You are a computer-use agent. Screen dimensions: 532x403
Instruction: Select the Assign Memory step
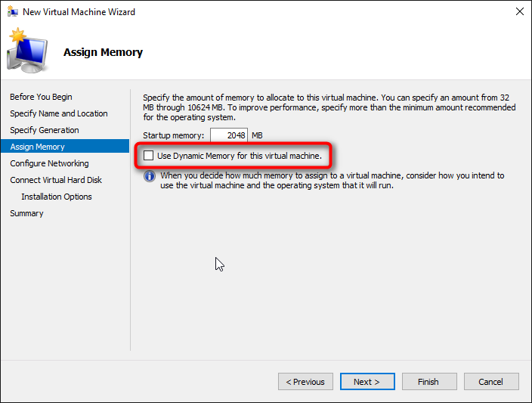point(65,147)
